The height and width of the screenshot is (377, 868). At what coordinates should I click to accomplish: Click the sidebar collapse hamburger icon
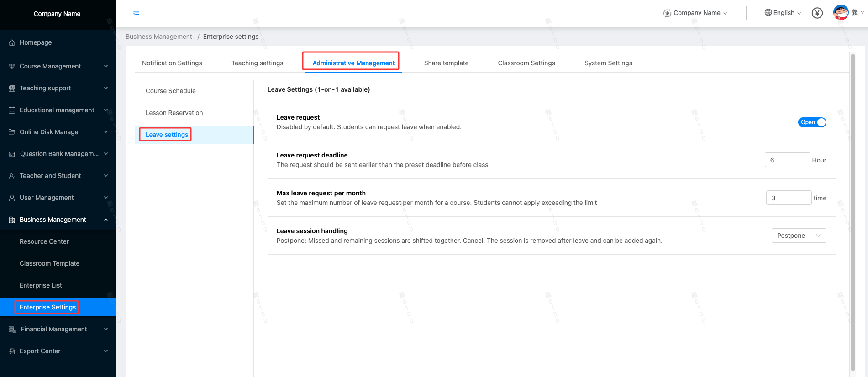[136, 14]
